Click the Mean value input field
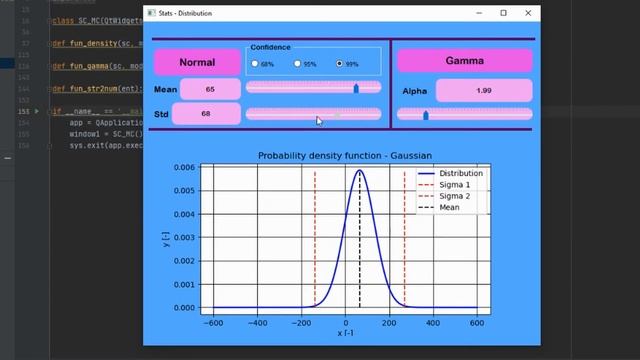 coord(210,89)
